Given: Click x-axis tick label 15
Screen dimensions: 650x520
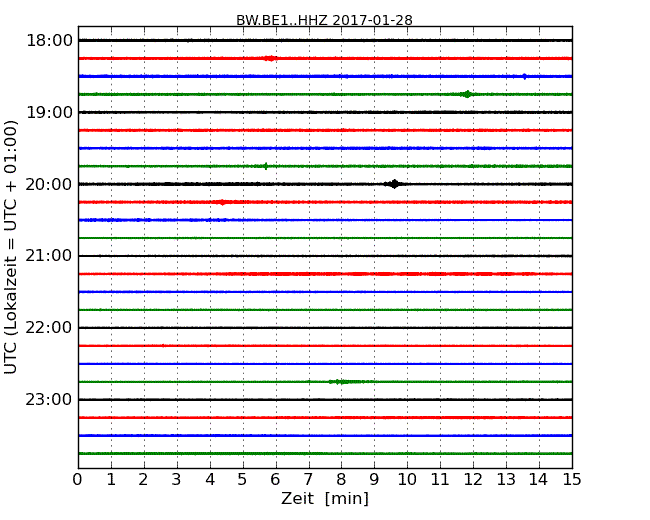Looking at the screenshot, I should [x=572, y=479].
